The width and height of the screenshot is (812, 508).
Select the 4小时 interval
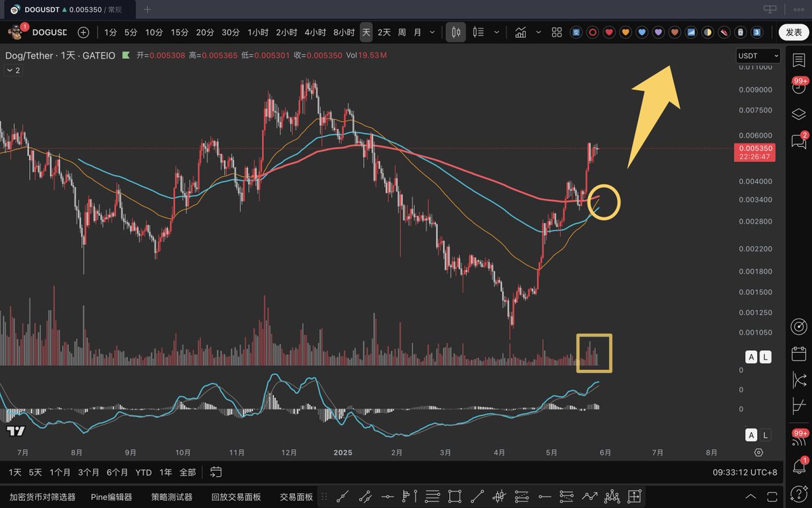point(315,32)
